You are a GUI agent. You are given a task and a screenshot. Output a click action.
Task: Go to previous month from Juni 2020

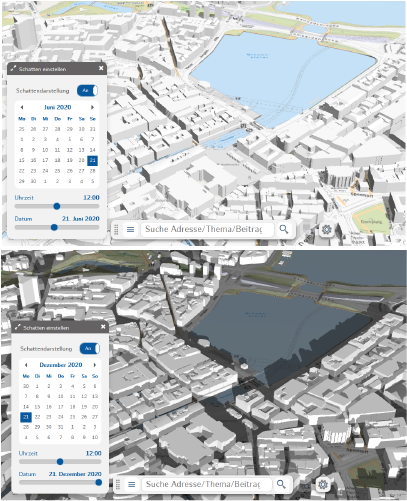pyautogui.click(x=22, y=107)
